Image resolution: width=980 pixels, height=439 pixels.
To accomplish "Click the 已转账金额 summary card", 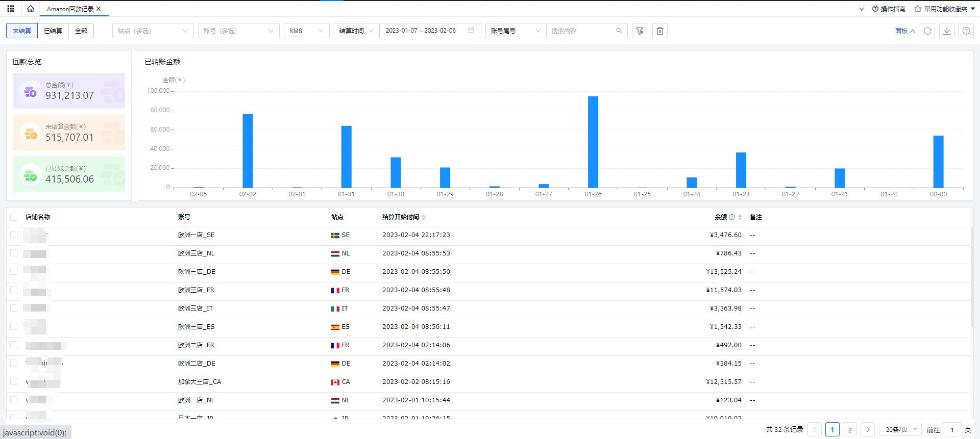I will coord(69,174).
